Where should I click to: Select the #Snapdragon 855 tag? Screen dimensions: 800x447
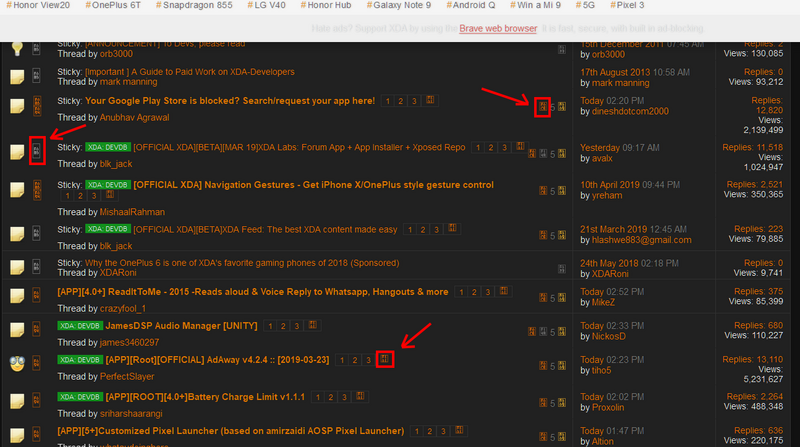(194, 5)
